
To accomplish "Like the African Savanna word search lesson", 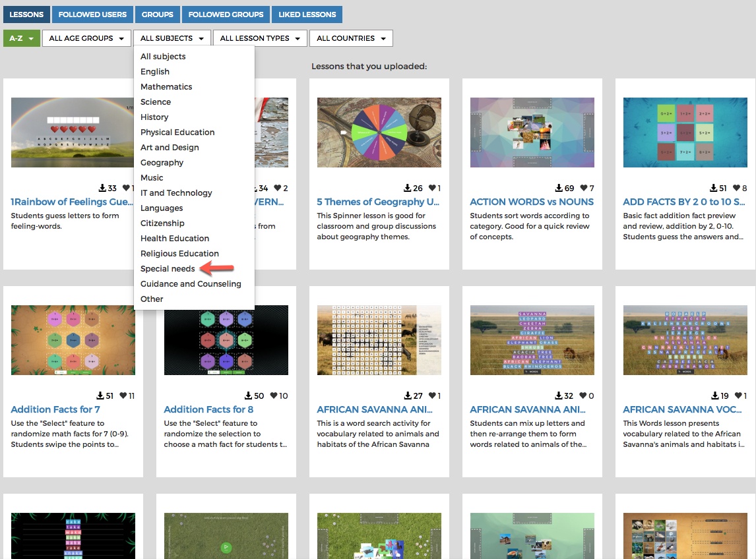I will (x=433, y=396).
